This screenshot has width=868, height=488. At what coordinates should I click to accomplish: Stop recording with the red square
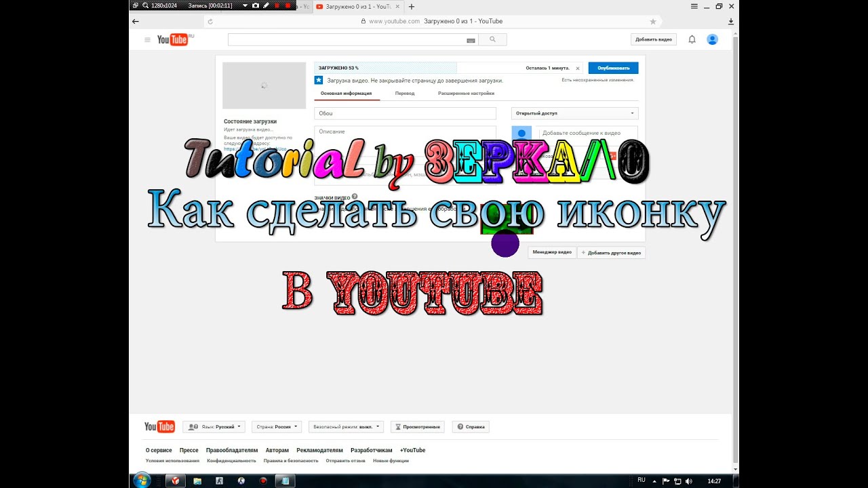tap(288, 5)
